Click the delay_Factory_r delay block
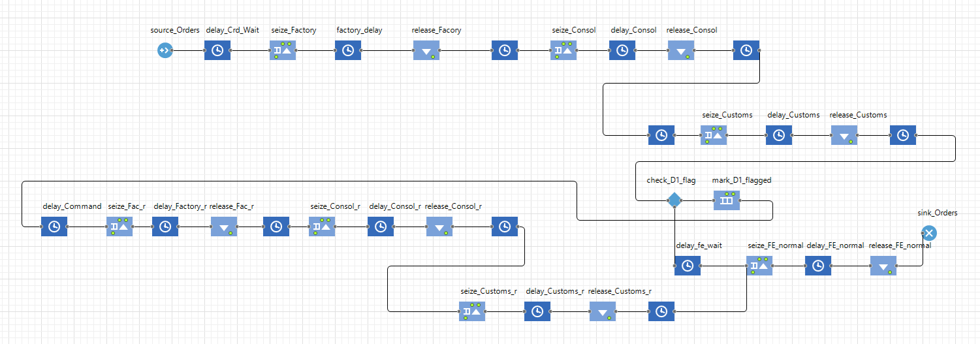This screenshot has height=344, width=980. (x=165, y=227)
